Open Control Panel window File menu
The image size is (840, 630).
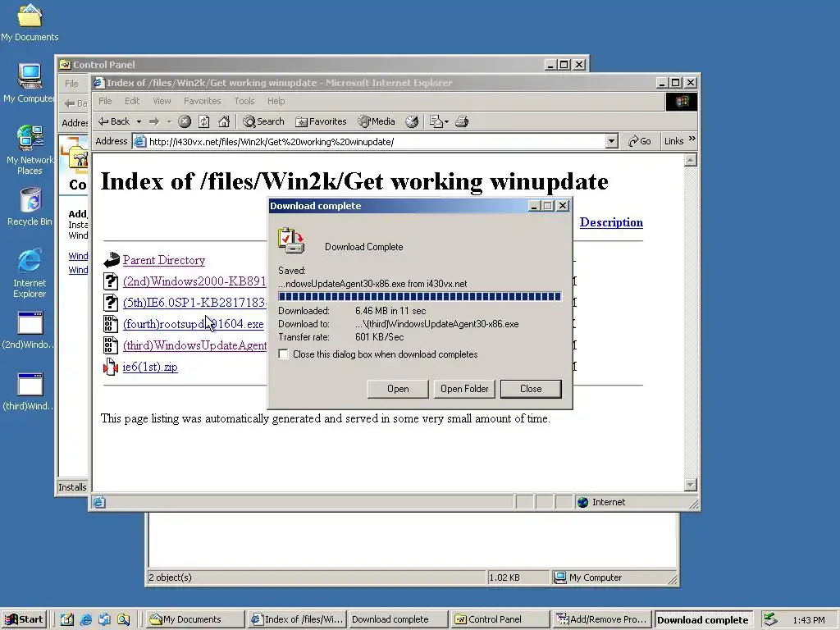(71, 83)
